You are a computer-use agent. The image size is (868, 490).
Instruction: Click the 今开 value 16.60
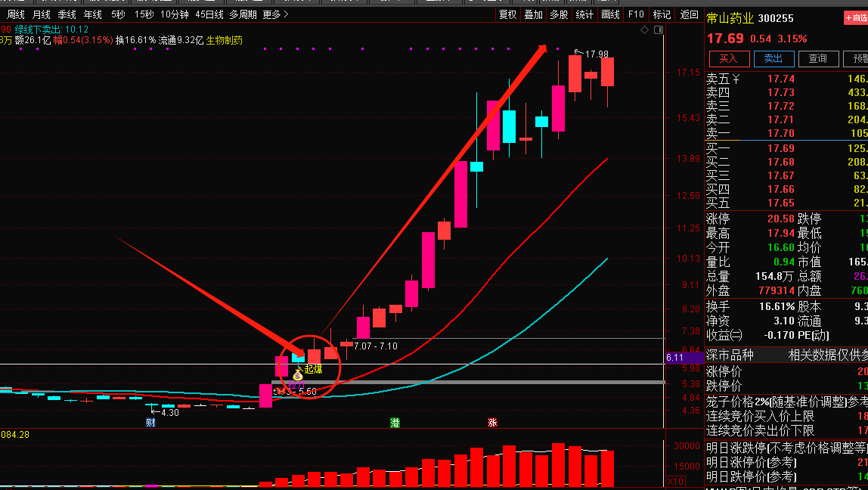point(780,247)
